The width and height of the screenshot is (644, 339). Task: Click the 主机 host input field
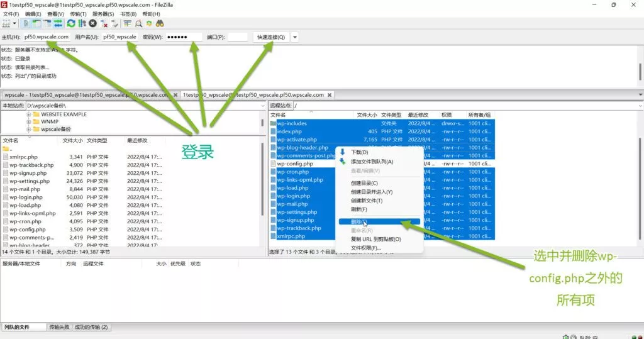47,37
